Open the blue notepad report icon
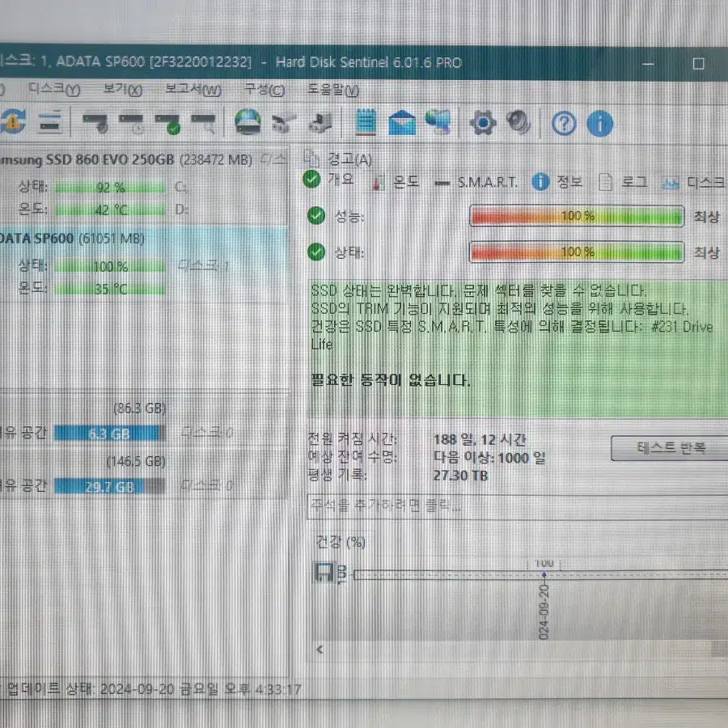728x728 pixels. 366,122
